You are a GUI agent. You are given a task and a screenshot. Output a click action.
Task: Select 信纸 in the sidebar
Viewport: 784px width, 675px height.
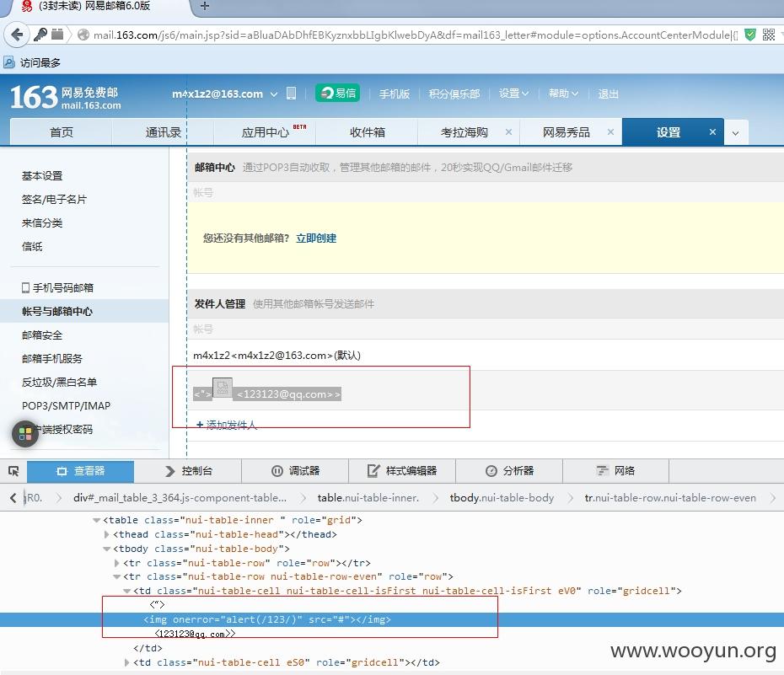coord(32,246)
